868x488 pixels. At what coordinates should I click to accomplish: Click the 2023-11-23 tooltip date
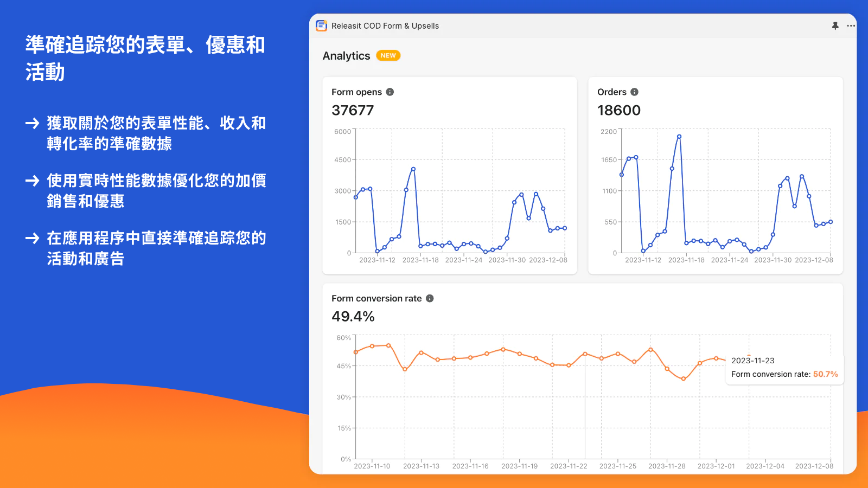[x=753, y=361]
